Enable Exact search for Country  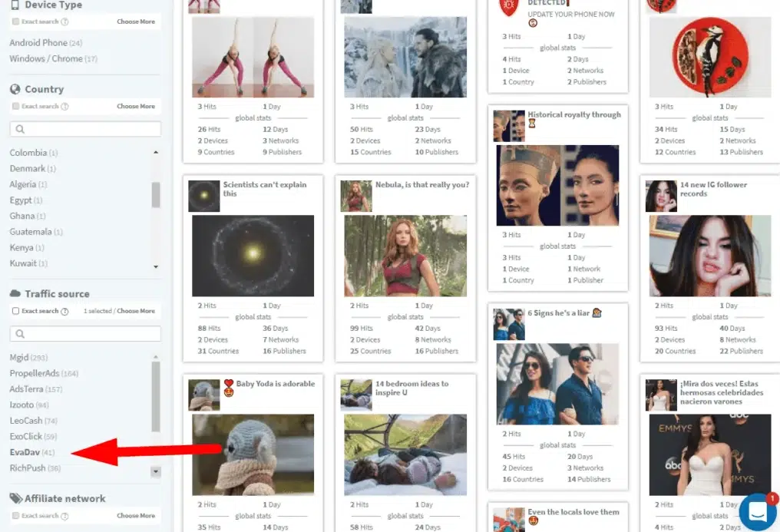click(15, 107)
